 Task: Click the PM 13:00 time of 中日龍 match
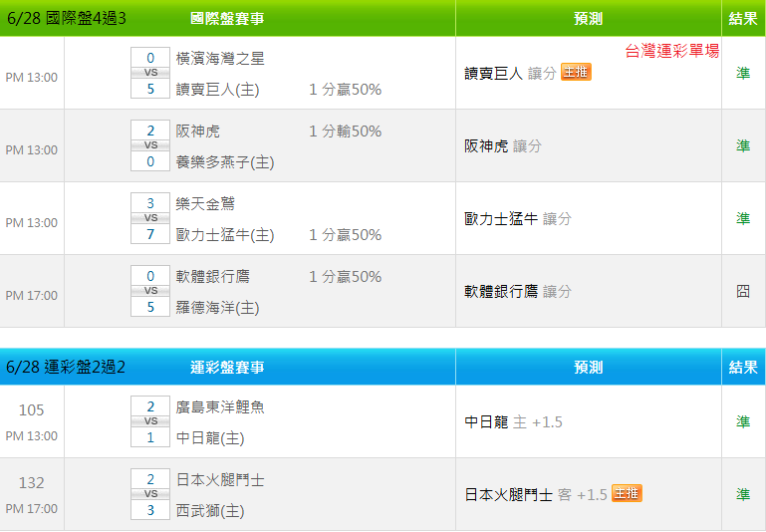click(x=31, y=435)
